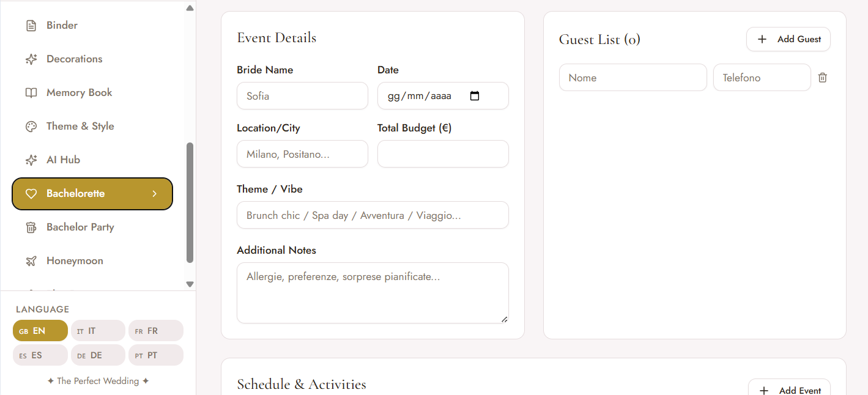Click the Total Budget field
Image resolution: width=868 pixels, height=395 pixels.
click(x=443, y=154)
